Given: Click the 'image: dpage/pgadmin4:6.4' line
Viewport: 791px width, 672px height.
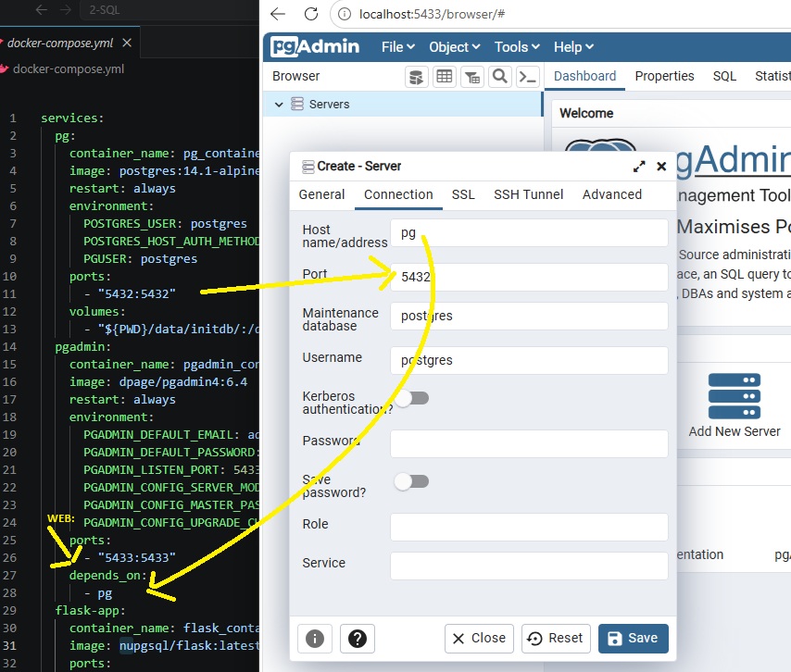Looking at the screenshot, I should click(x=158, y=381).
